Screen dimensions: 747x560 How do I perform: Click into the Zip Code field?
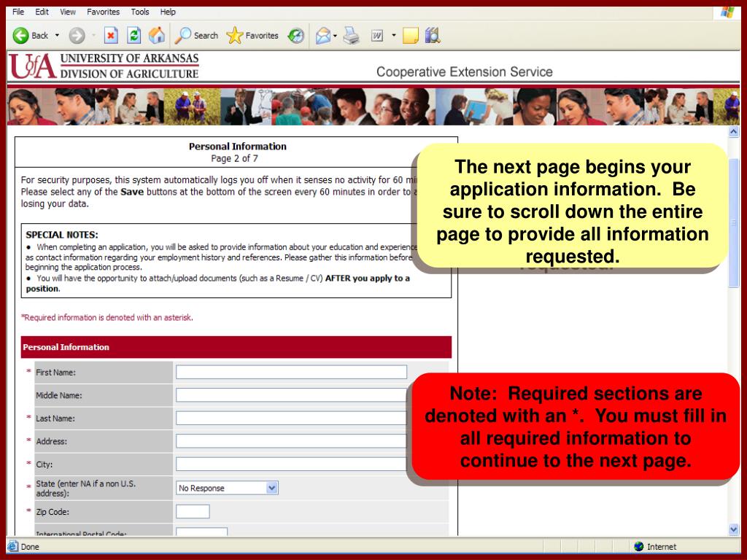point(193,511)
